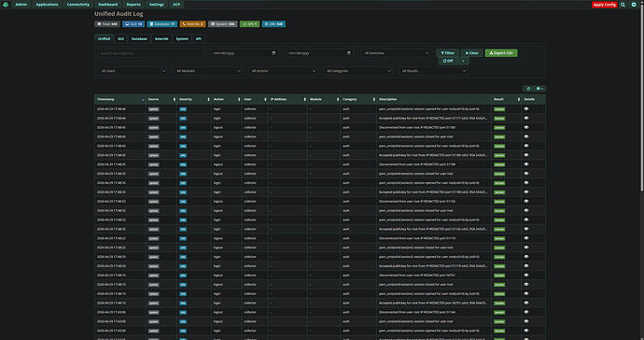Click the Total 840 count badge
The width and height of the screenshot is (644, 340).
point(107,24)
